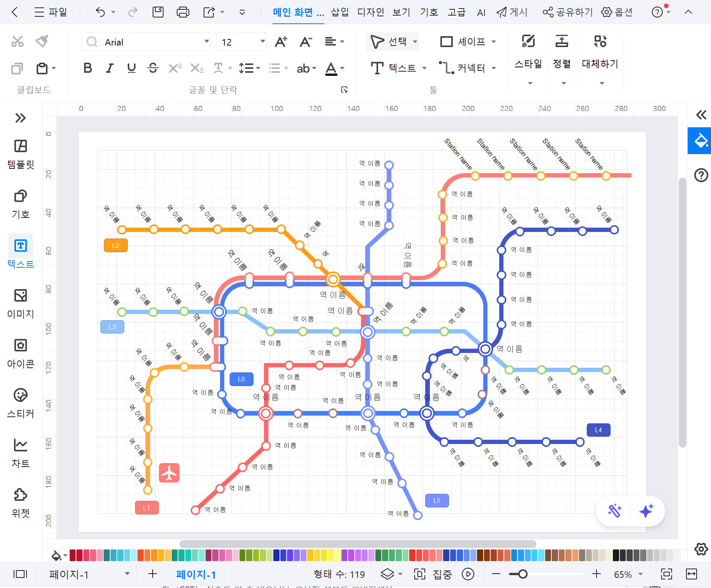Image resolution: width=711 pixels, height=588 pixels.
Task: Open the 스티커 sidebar panel
Action: click(x=21, y=403)
